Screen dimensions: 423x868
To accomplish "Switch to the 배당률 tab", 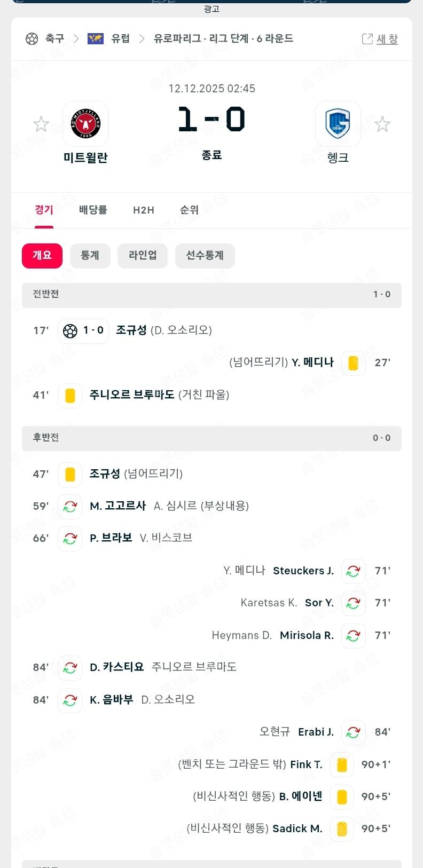I will pos(93,210).
